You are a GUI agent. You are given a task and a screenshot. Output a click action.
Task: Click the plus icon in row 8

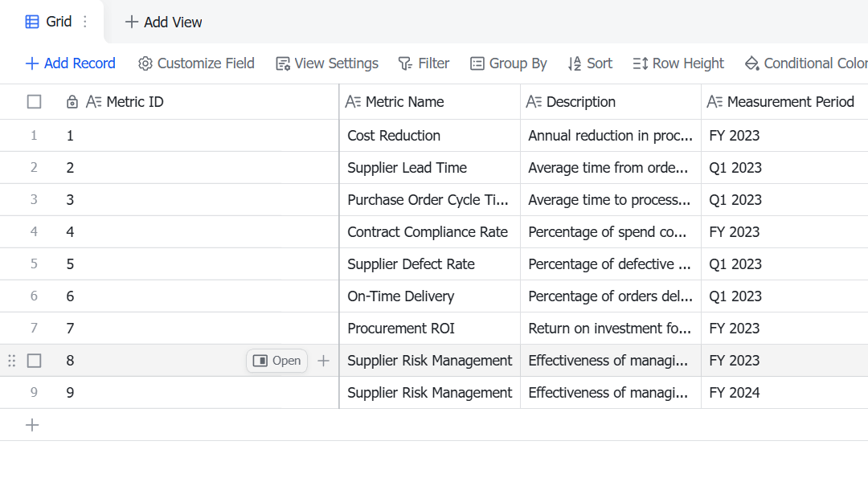pos(323,361)
